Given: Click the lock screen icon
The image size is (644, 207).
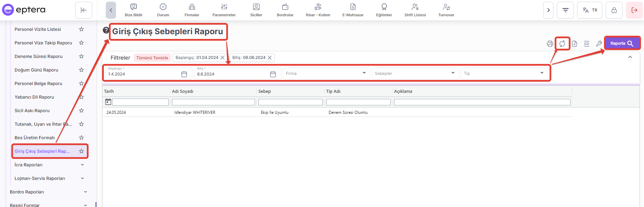Looking at the screenshot, I should (x=614, y=10).
